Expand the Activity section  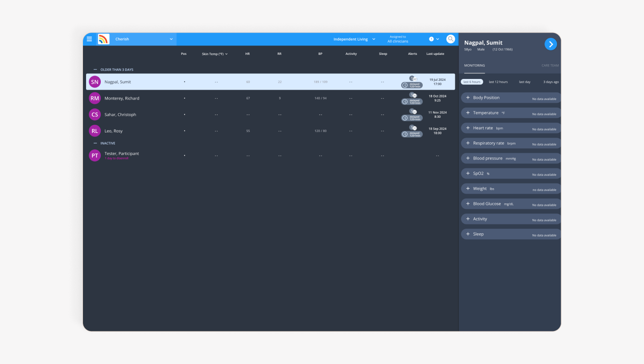click(x=511, y=219)
